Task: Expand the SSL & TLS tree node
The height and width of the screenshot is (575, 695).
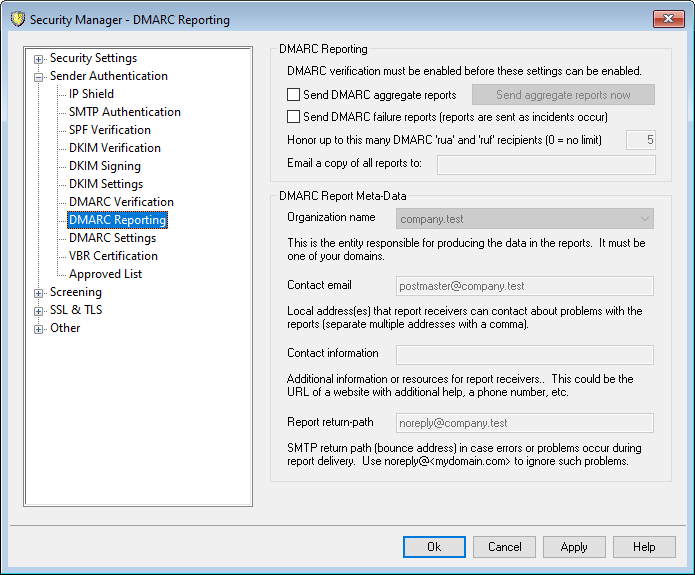Action: point(39,311)
